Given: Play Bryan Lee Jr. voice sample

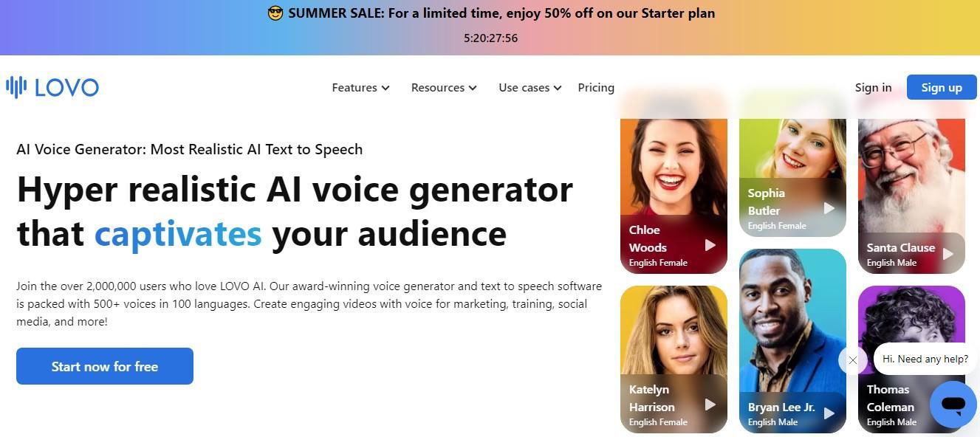Looking at the screenshot, I should point(829,413).
